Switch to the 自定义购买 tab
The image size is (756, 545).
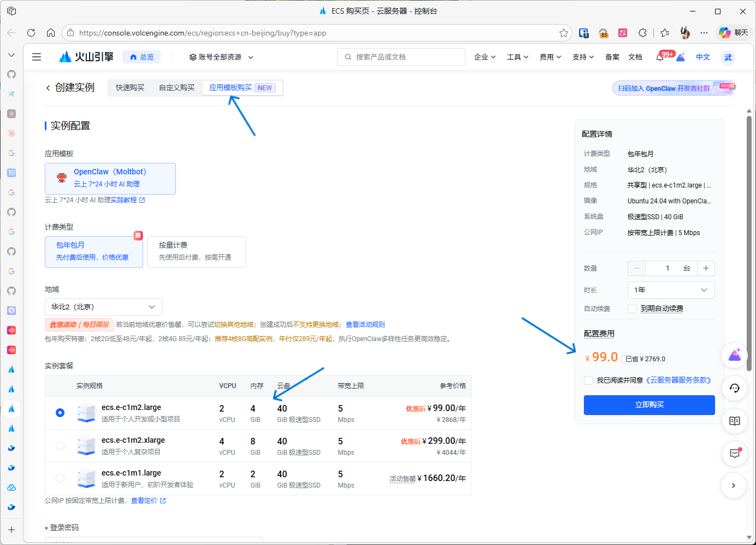[x=176, y=87]
